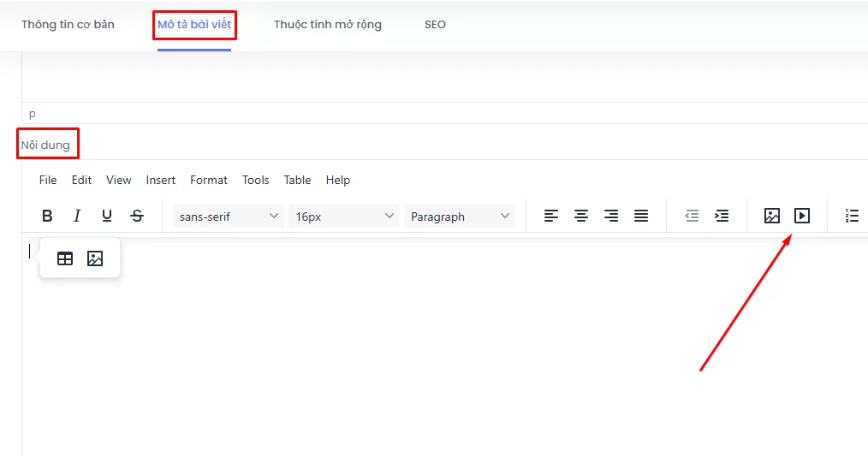The image size is (868, 457).
Task: Justify the paragraph text
Action: click(641, 217)
